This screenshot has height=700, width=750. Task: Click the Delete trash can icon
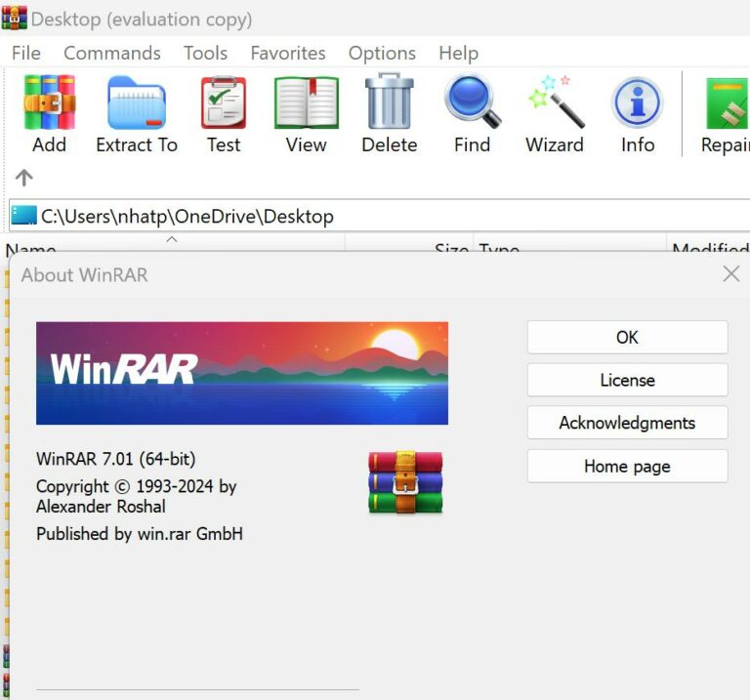click(390, 103)
